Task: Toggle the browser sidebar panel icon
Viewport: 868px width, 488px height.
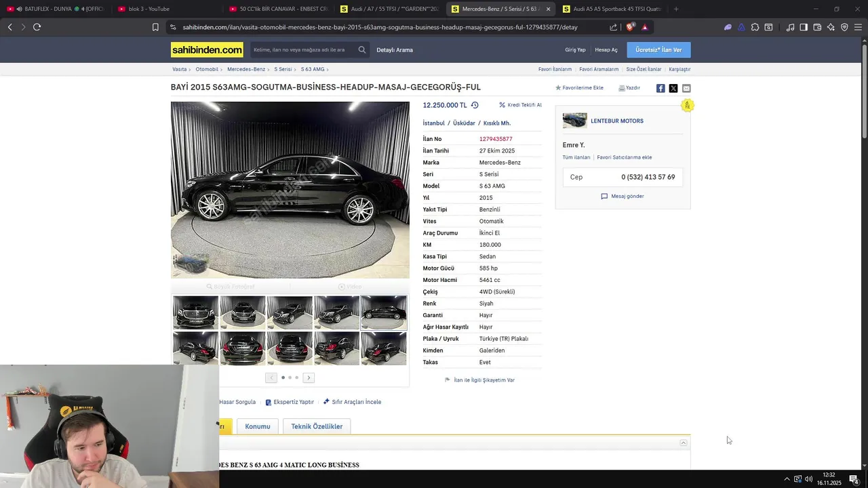Action: click(x=804, y=27)
